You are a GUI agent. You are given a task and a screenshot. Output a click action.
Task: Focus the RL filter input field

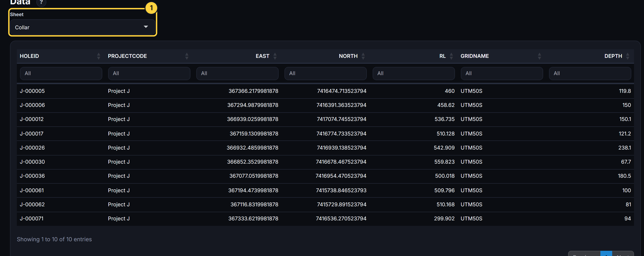414,74
